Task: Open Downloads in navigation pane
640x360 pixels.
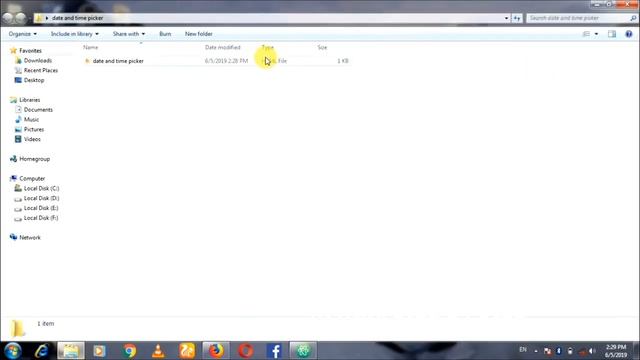Action: [38, 60]
